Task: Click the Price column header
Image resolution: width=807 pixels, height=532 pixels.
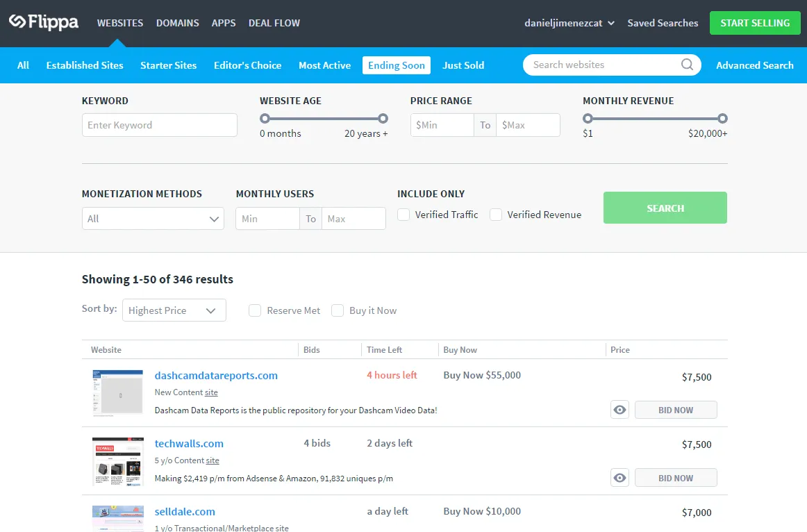Action: [x=619, y=350]
